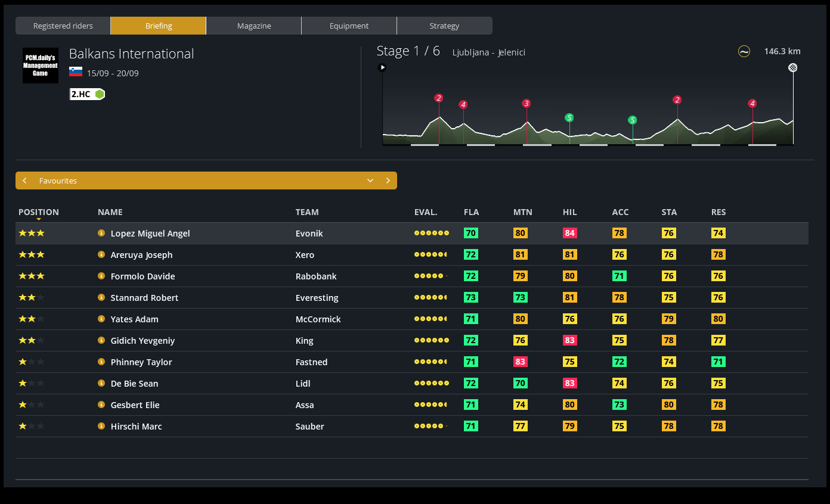The width and height of the screenshot is (830, 504).
Task: Click info icon beside Hirschi Marc
Action: [101, 426]
